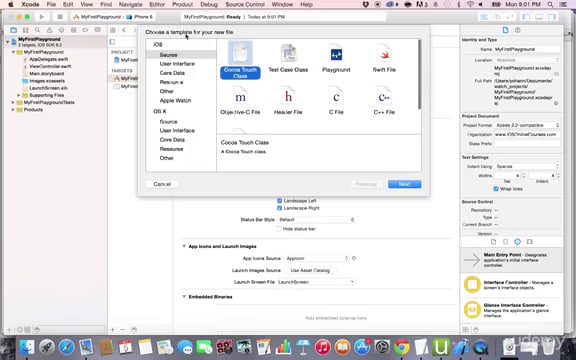Select the Objective-C File template

point(240,100)
